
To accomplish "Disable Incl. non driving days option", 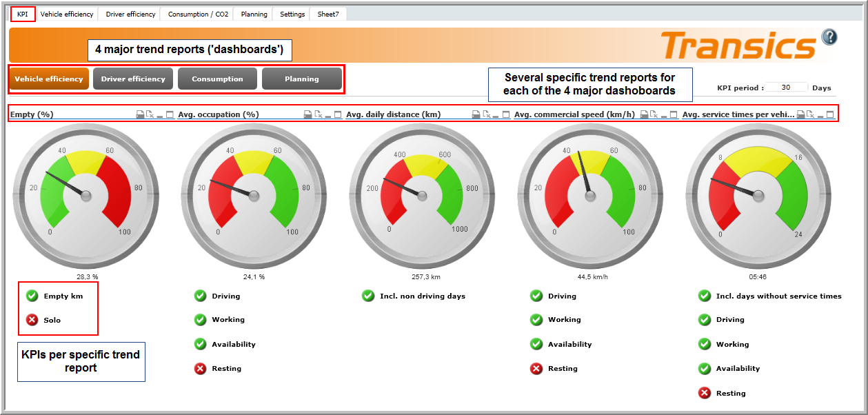I will (x=368, y=296).
